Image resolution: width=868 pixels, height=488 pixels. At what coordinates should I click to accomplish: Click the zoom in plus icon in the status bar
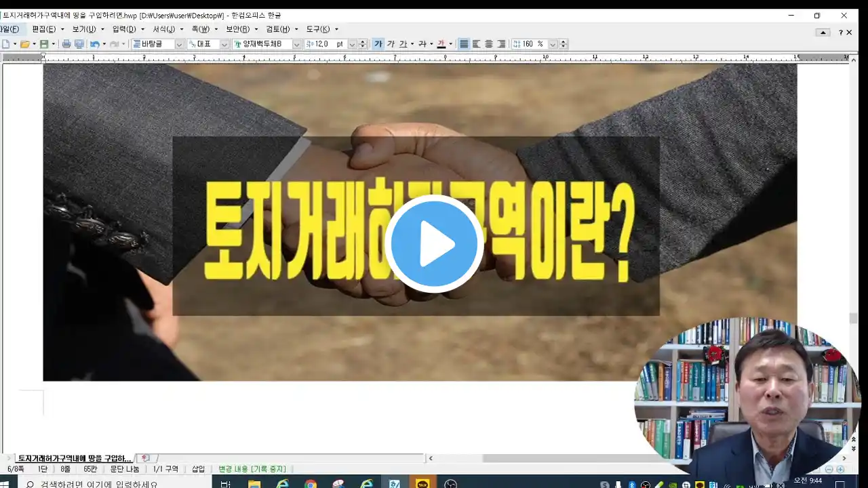(x=841, y=469)
